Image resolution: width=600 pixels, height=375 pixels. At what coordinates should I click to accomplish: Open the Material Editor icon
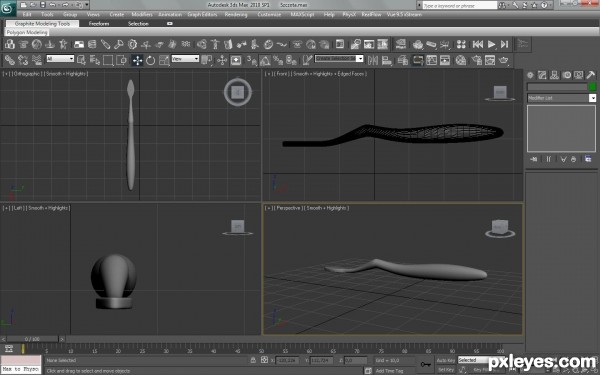(461, 60)
